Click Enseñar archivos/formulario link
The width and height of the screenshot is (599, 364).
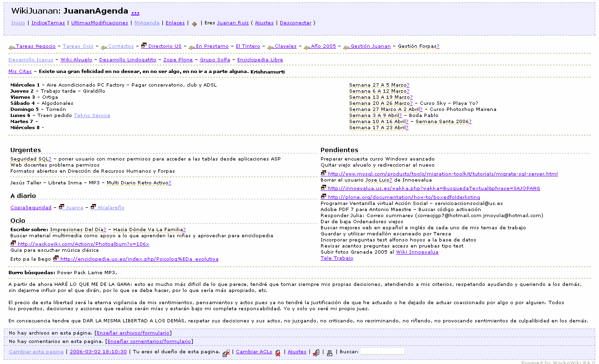point(133,333)
